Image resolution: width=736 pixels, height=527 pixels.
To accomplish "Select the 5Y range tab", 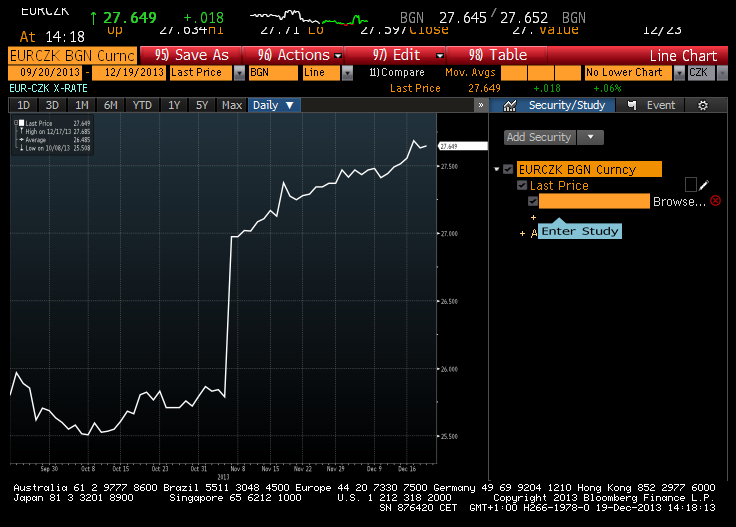I will click(x=202, y=105).
